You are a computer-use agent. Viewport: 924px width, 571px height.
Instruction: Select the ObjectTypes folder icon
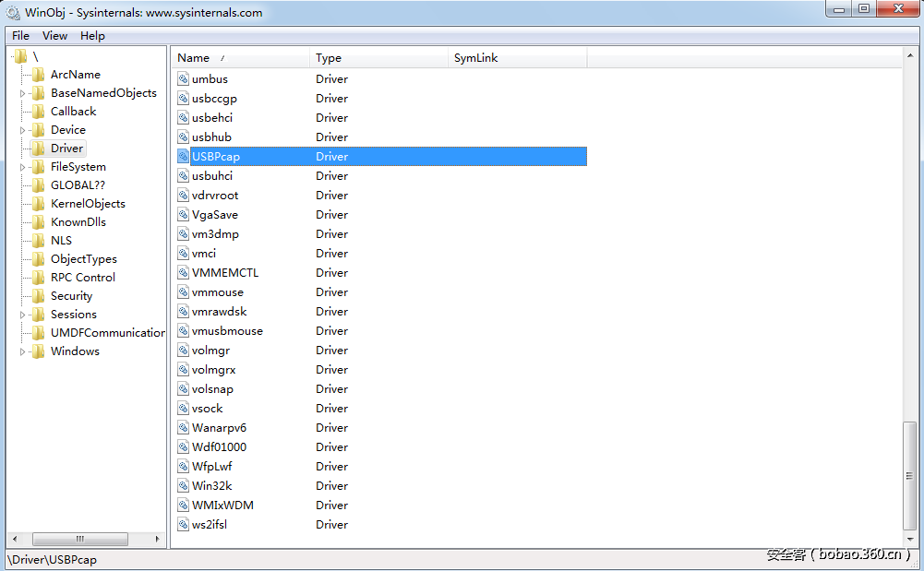38,259
